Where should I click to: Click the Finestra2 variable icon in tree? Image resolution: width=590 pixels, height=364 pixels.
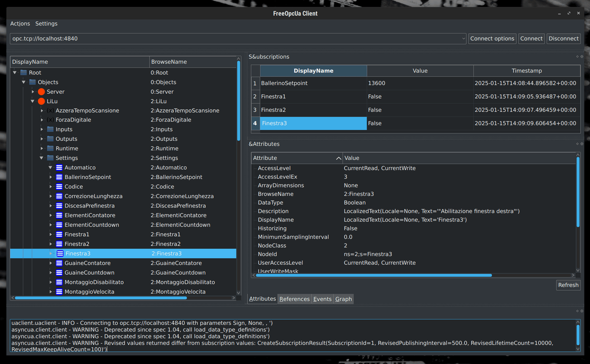(x=59, y=244)
